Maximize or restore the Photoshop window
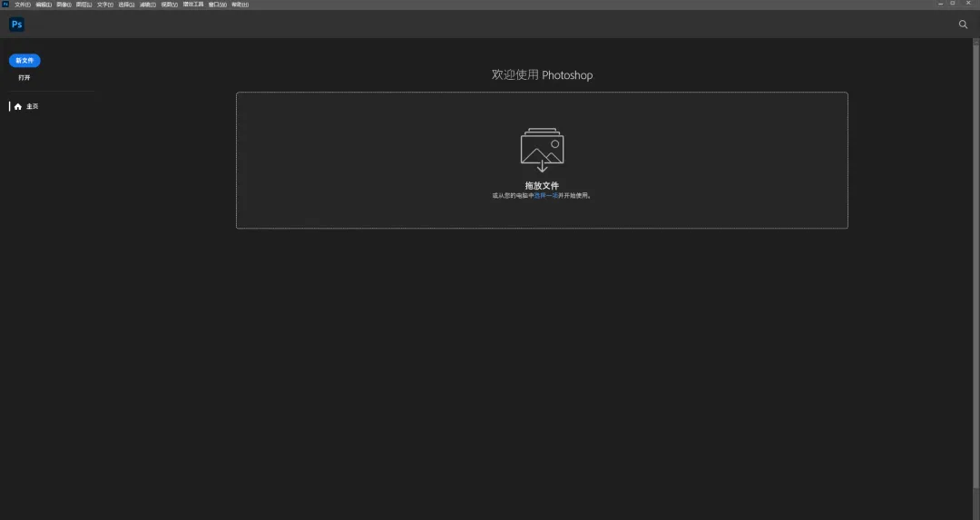 953,4
